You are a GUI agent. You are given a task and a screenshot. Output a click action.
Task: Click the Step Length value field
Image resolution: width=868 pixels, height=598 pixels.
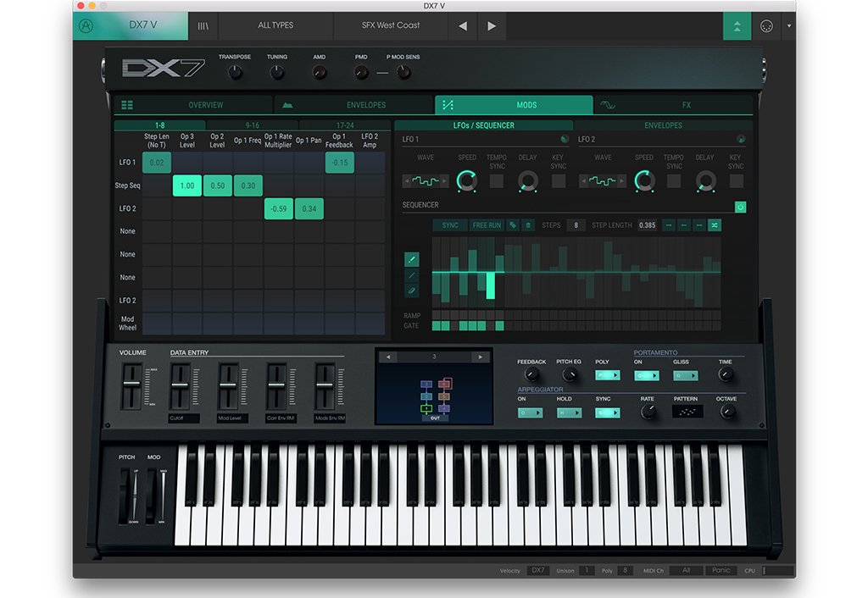point(647,225)
